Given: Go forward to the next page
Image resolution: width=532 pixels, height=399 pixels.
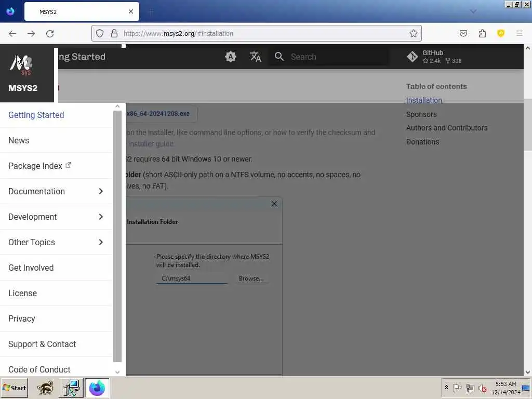Looking at the screenshot, I should pos(31,34).
